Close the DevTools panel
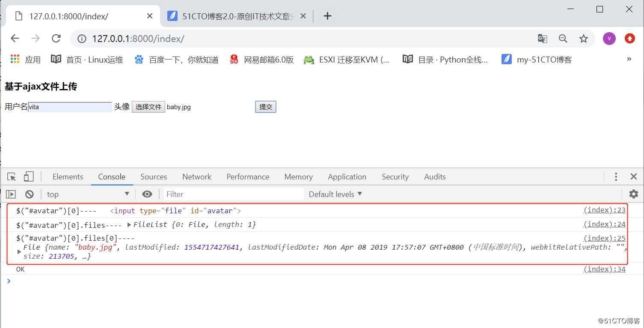Viewport: 644px width, 328px height. click(634, 177)
